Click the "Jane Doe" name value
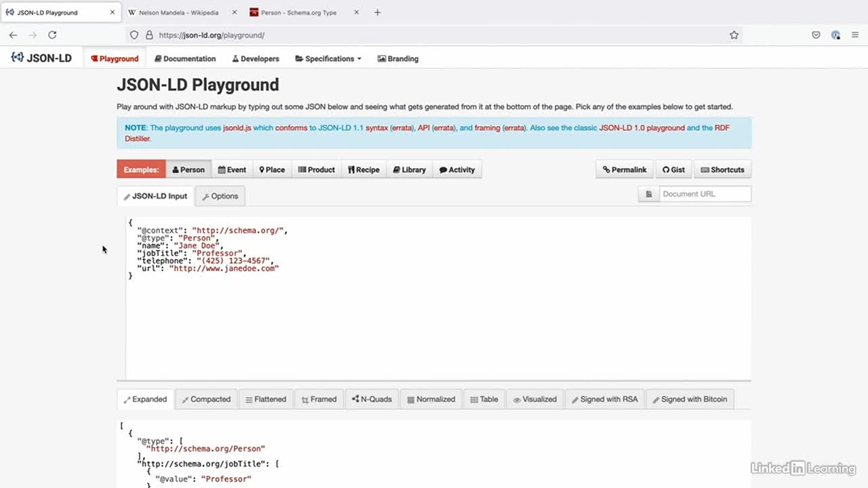 pyautogui.click(x=197, y=246)
